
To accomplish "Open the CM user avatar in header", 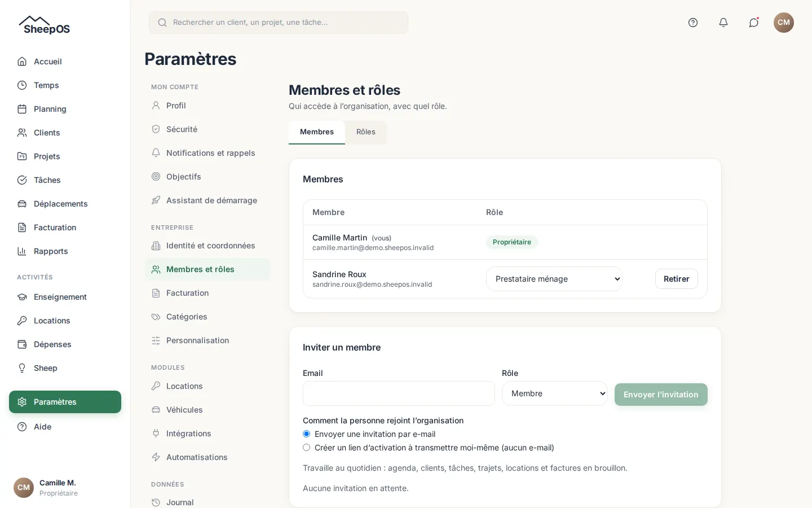I will pos(784,23).
